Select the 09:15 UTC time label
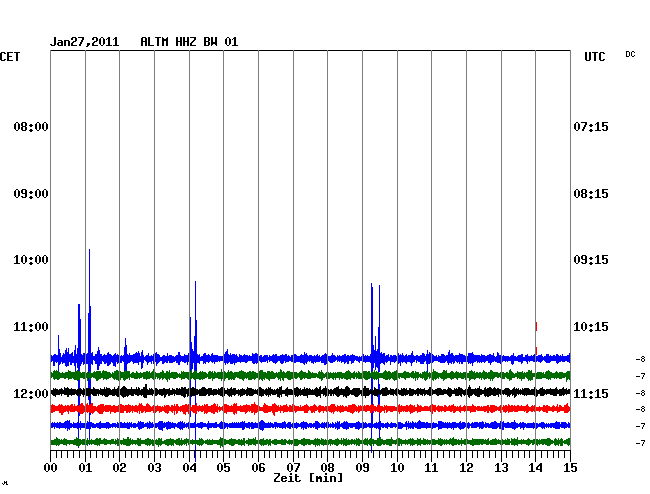Viewport: 650px width, 494px height. [591, 260]
